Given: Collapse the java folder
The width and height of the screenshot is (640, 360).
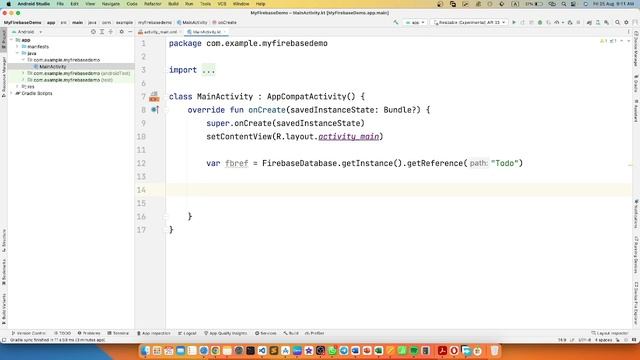Looking at the screenshot, I should pyautogui.click(x=18, y=53).
